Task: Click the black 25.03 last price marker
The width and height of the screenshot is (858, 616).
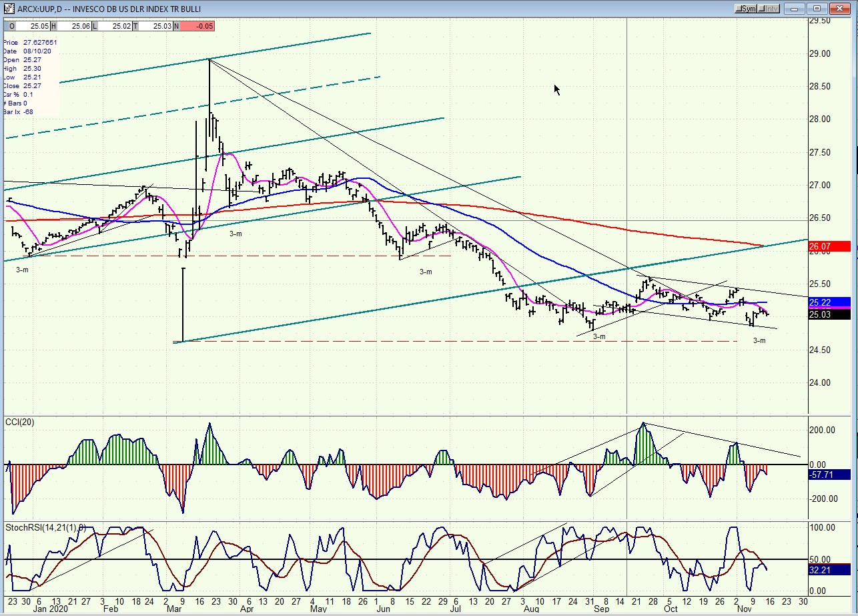Action: 827,314
